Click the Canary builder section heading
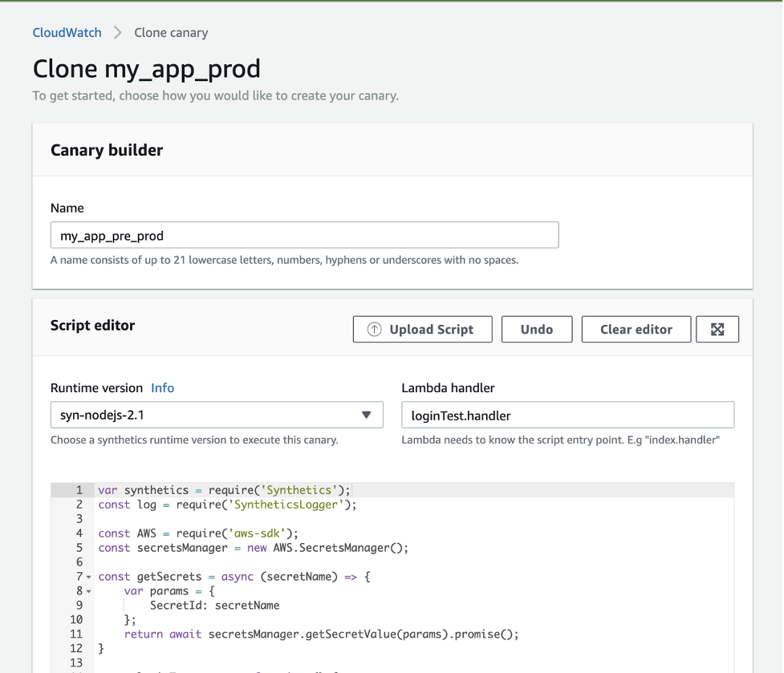The height and width of the screenshot is (673, 784). (106, 150)
